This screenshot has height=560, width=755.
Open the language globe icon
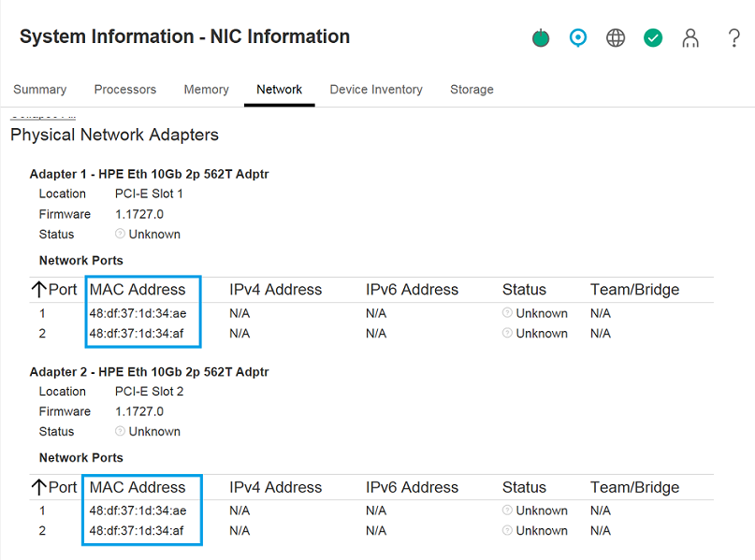tap(616, 38)
